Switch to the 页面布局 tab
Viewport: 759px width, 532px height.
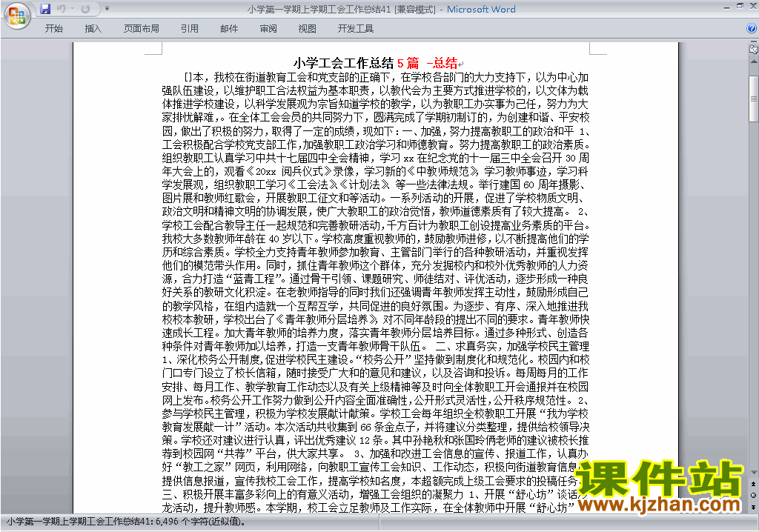tap(142, 29)
